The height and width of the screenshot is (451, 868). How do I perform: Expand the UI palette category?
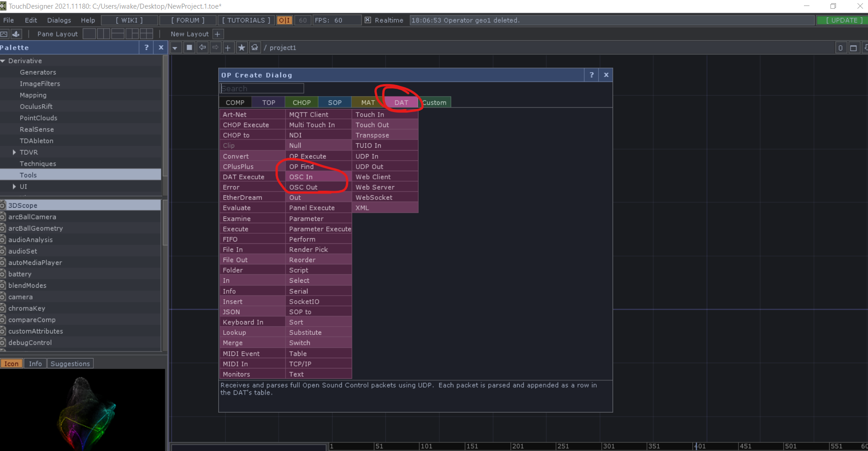(x=14, y=186)
